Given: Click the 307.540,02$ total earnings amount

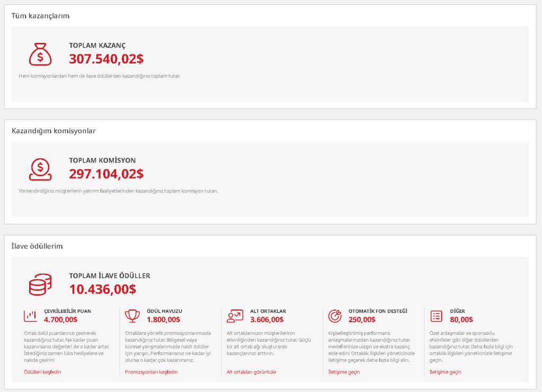Looking at the screenshot, I should click(x=106, y=59).
